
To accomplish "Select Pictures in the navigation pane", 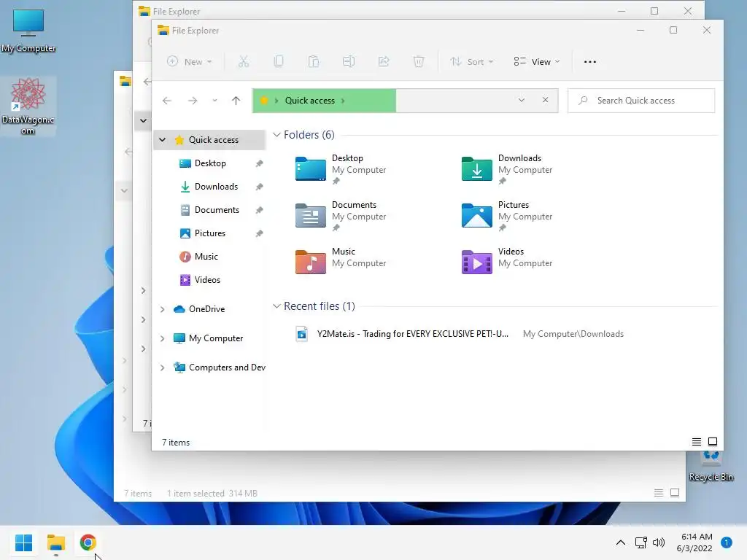I will click(209, 233).
